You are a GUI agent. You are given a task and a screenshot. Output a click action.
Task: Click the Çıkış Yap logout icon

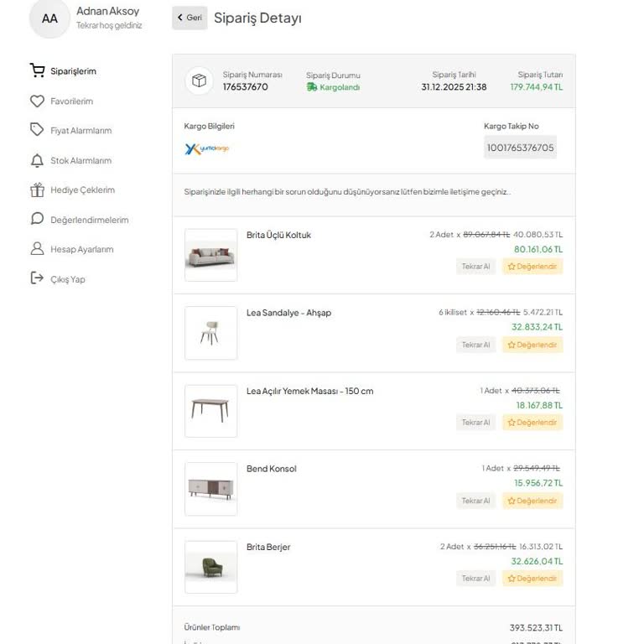tap(37, 278)
